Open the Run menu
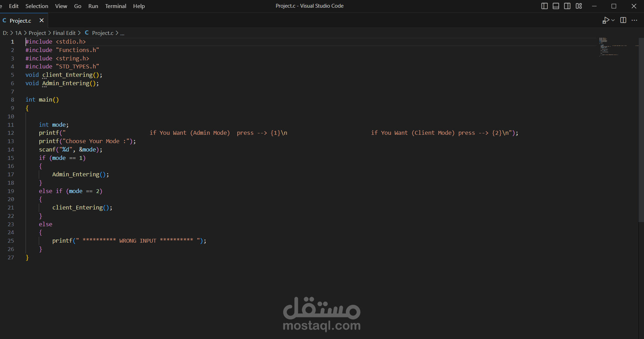 [93, 6]
